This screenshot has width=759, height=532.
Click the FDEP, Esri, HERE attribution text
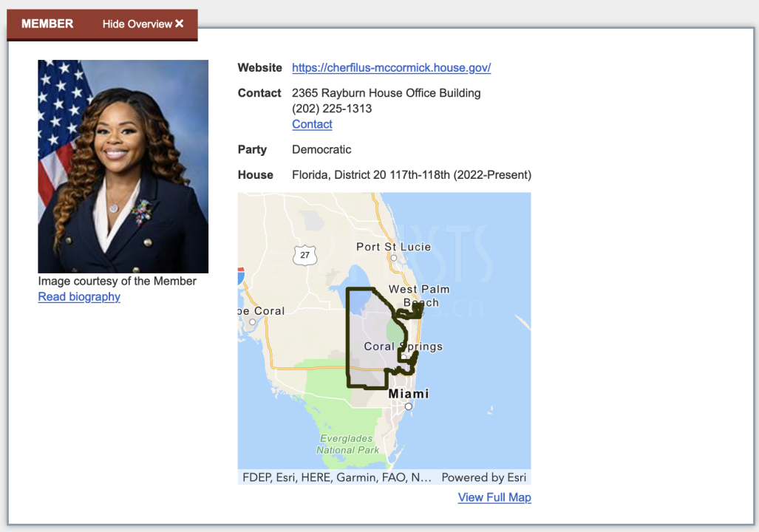coord(336,477)
